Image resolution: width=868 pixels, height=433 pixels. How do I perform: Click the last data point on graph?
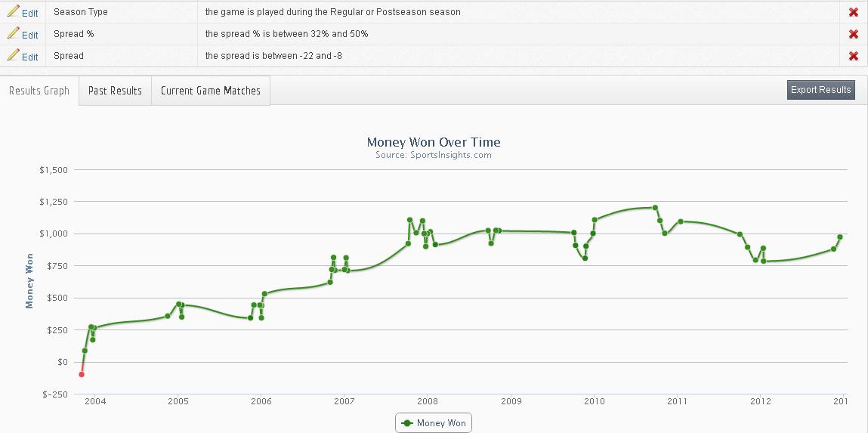pos(840,237)
